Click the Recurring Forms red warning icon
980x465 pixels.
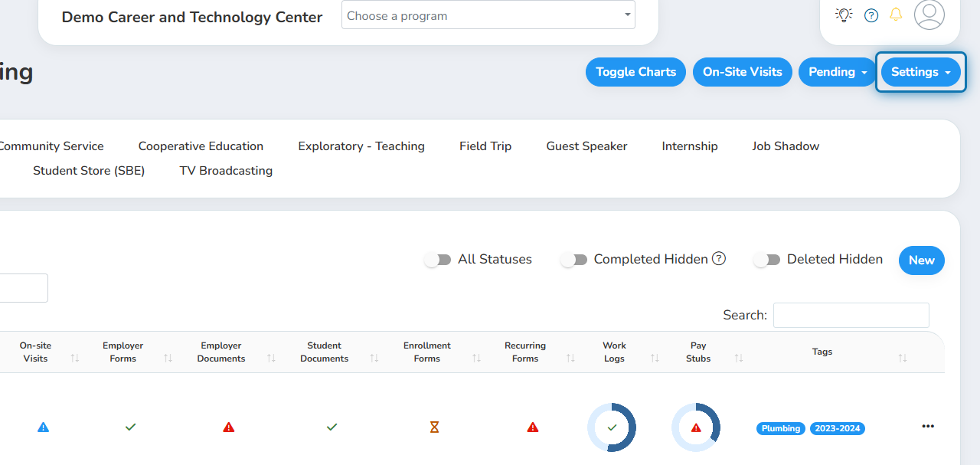tap(533, 427)
